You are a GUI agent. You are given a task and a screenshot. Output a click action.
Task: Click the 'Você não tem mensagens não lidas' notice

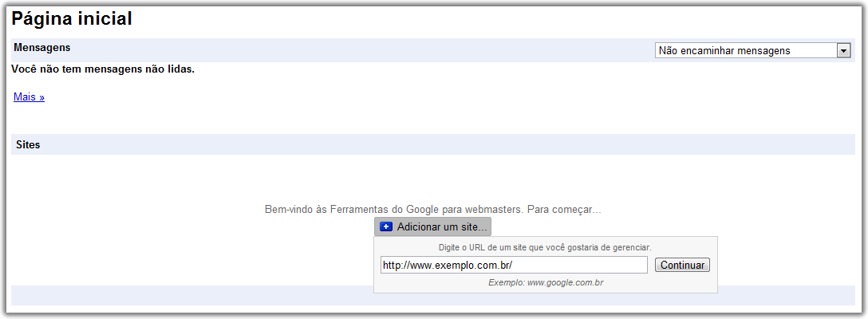pos(103,69)
